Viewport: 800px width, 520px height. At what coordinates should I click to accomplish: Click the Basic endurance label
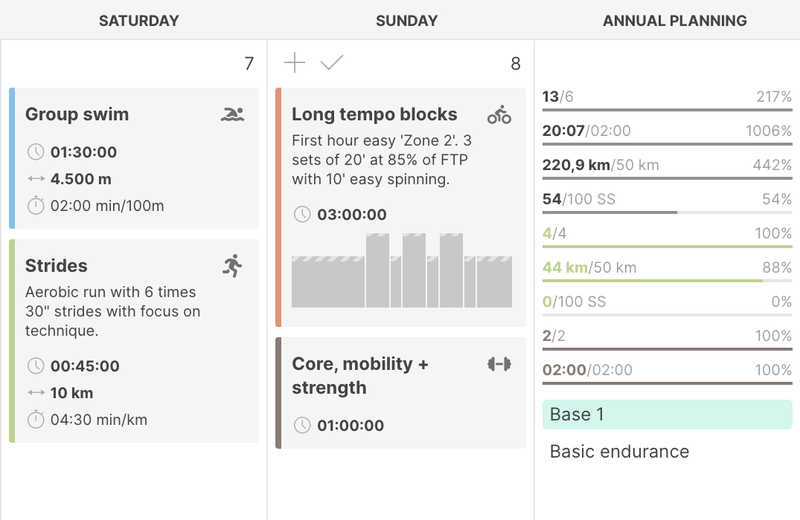click(619, 451)
